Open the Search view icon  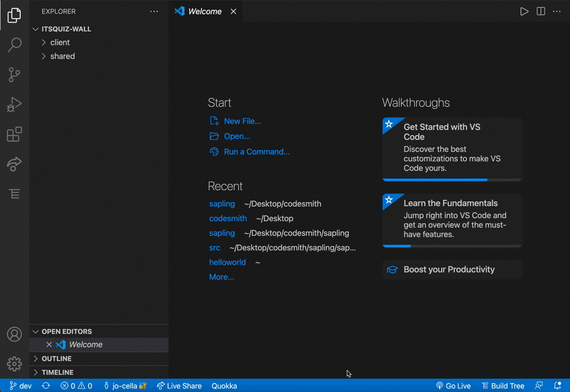point(14,44)
